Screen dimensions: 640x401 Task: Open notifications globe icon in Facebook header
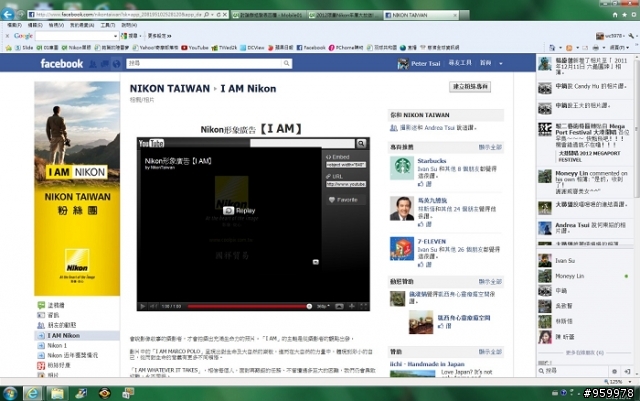116,64
